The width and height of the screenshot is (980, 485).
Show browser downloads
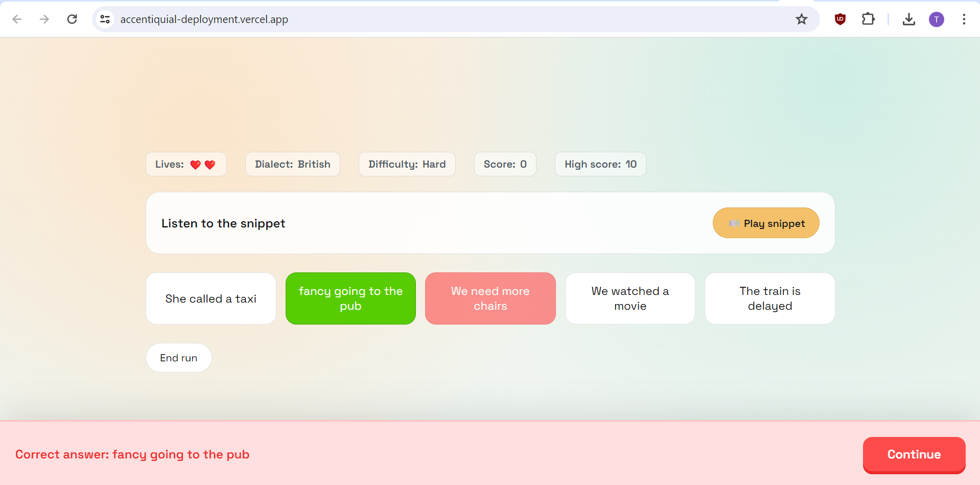(908, 19)
